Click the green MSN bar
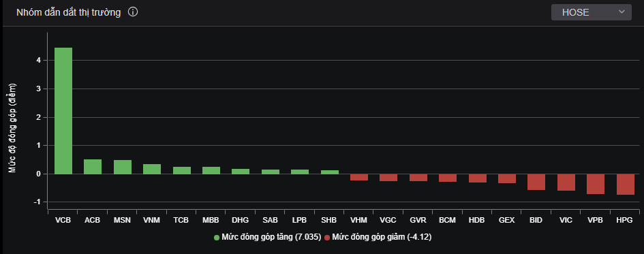Screen dimensions: 644x254 pyautogui.click(x=123, y=167)
